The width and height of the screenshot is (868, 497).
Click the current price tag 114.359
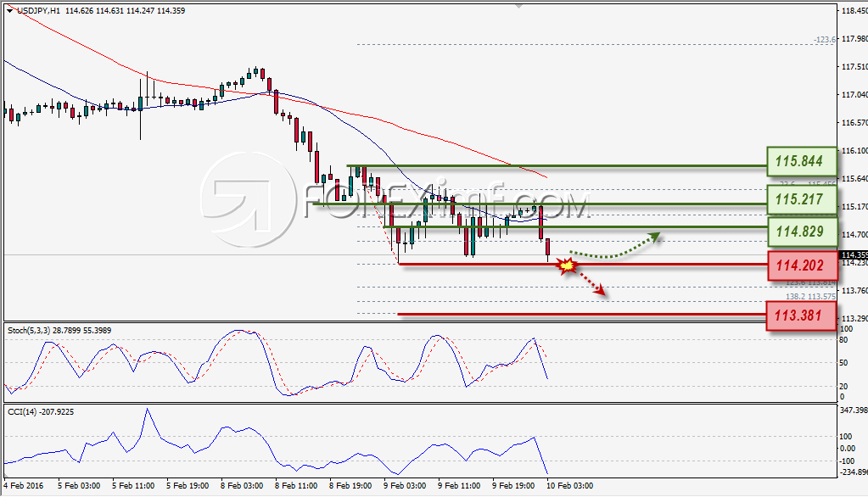(x=853, y=255)
